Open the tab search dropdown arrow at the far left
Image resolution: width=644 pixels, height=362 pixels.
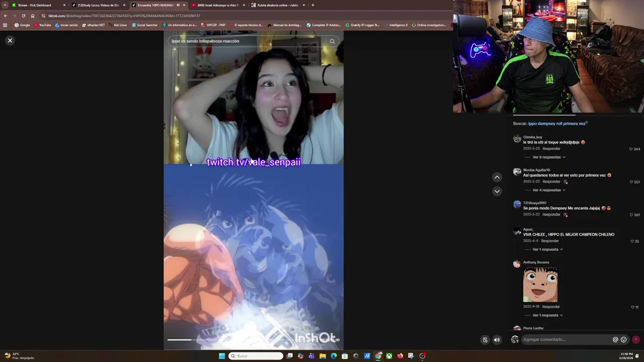tap(5, 5)
